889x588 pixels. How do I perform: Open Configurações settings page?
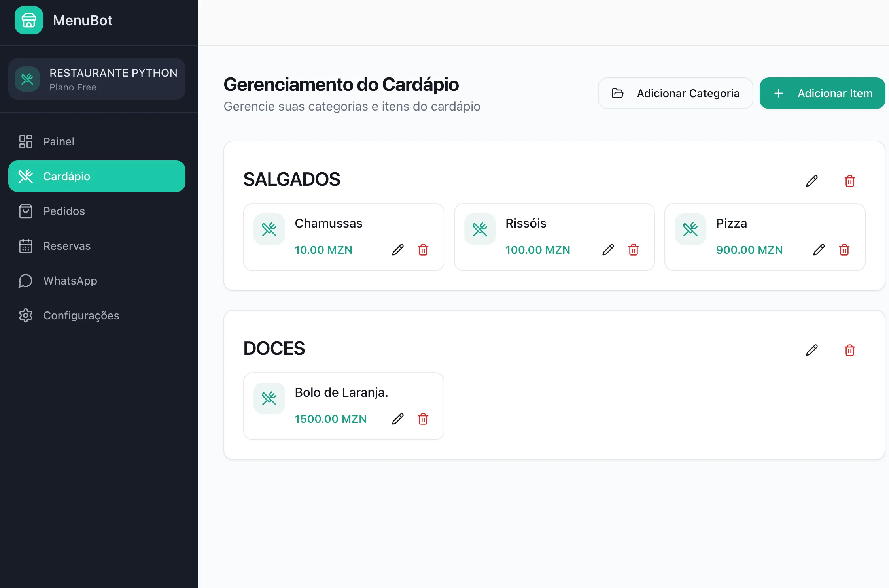pos(97,315)
